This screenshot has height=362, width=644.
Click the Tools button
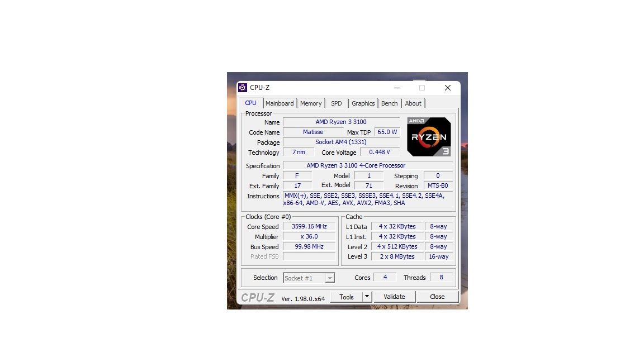(346, 297)
